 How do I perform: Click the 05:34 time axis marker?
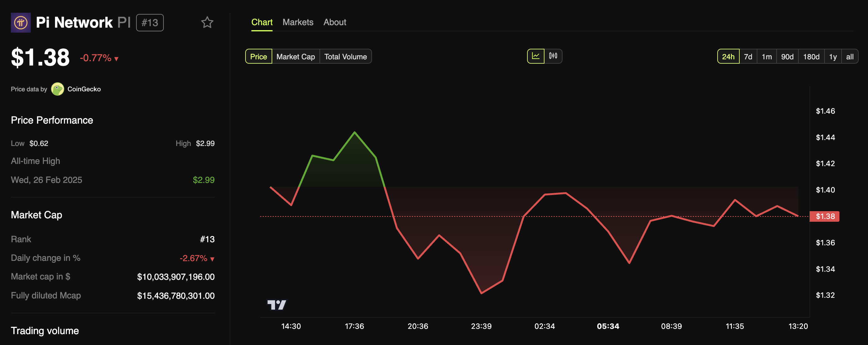pos(608,326)
